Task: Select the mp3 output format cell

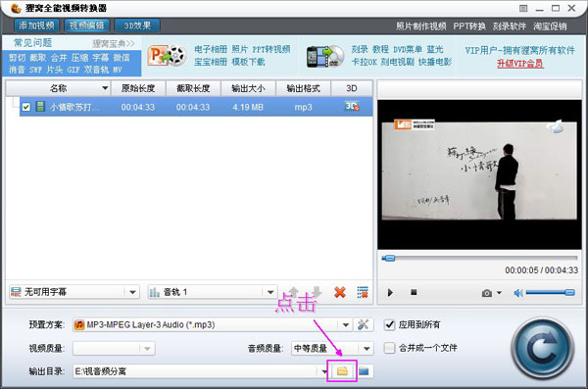Action: pos(303,107)
